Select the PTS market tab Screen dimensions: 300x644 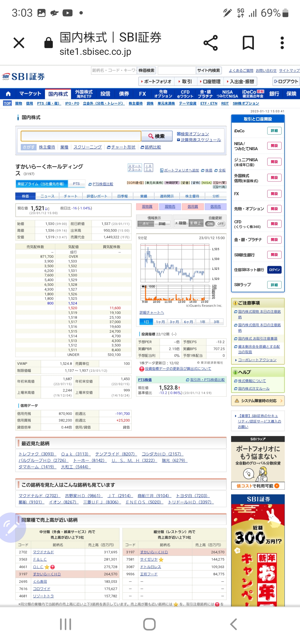pos(76,184)
